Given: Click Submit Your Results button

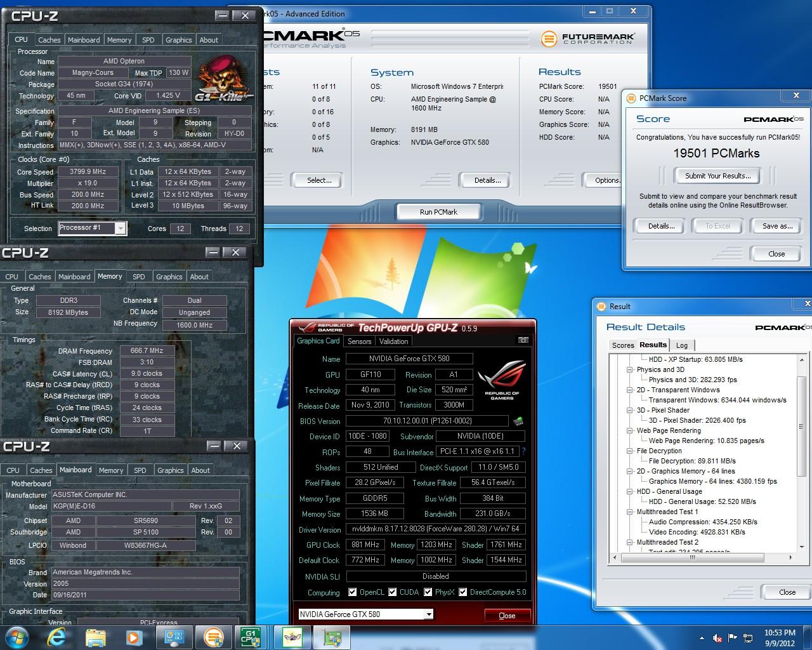Looking at the screenshot, I should tap(717, 176).
